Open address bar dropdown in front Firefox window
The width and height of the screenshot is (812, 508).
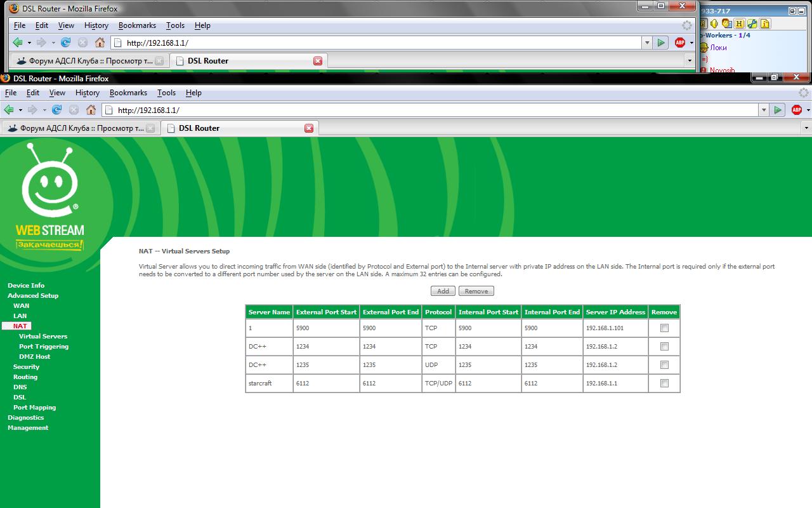764,110
